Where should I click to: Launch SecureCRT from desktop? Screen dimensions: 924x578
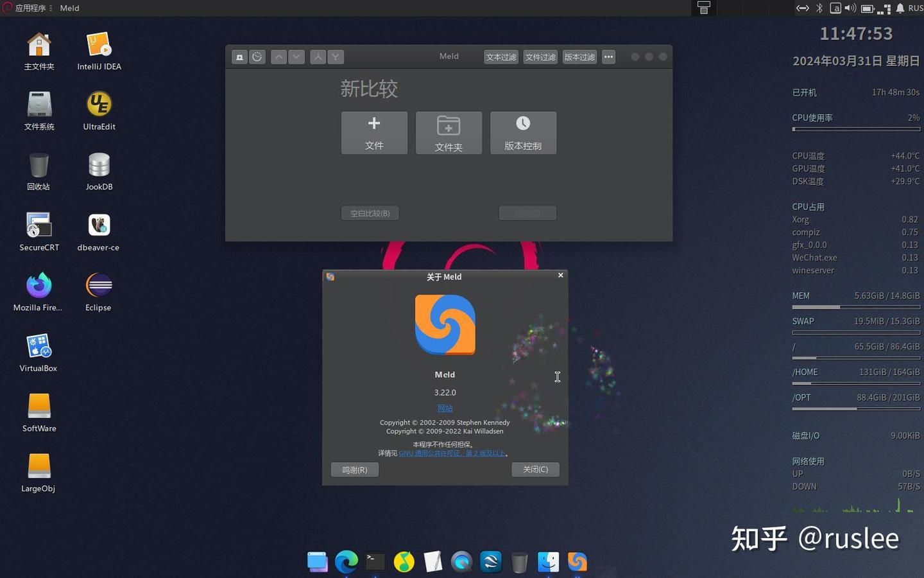coord(39,232)
